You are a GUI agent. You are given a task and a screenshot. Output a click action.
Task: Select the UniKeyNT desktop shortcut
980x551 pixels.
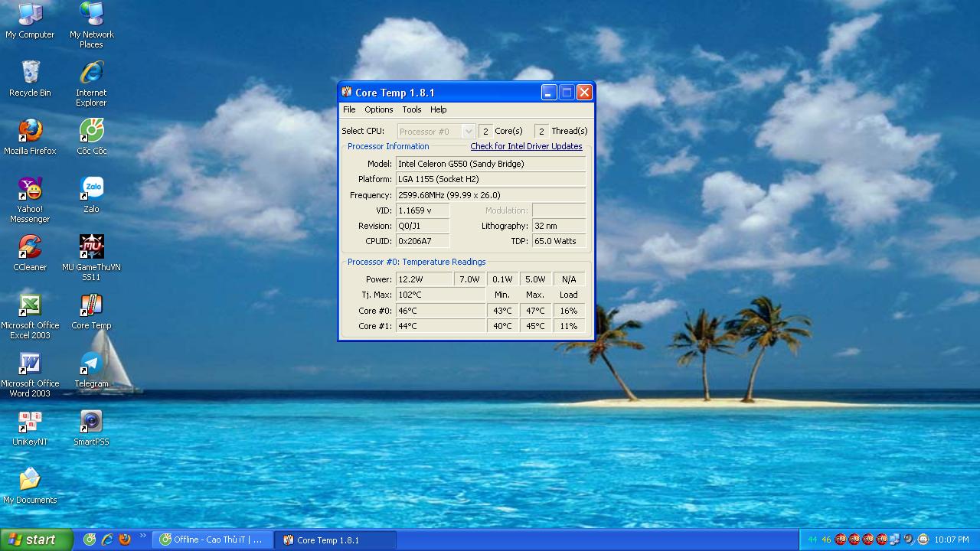(30, 428)
